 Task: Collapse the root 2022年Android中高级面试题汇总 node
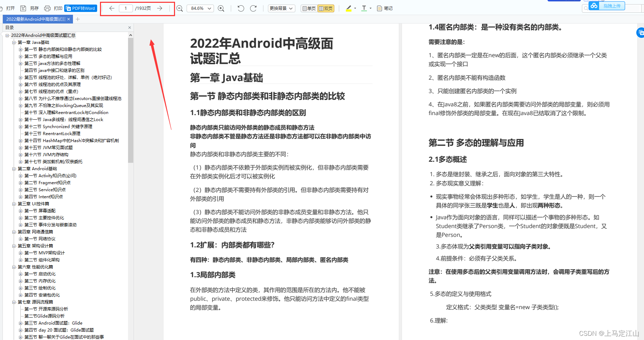tap(7, 35)
